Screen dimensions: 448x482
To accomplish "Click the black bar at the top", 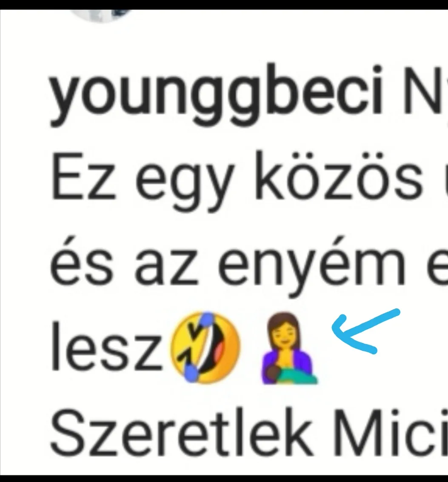I will pyautogui.click(x=224, y=5).
